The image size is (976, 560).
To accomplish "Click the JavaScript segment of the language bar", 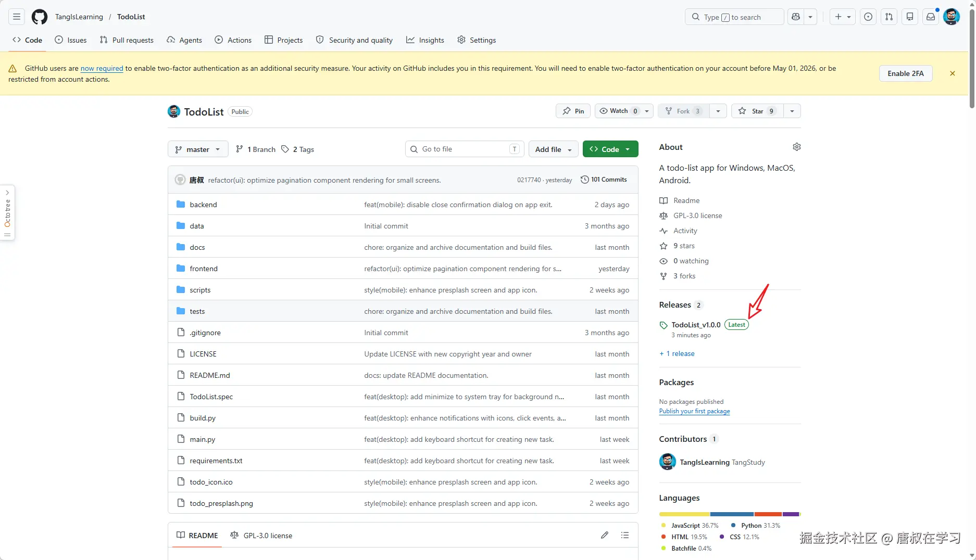I will click(685, 514).
